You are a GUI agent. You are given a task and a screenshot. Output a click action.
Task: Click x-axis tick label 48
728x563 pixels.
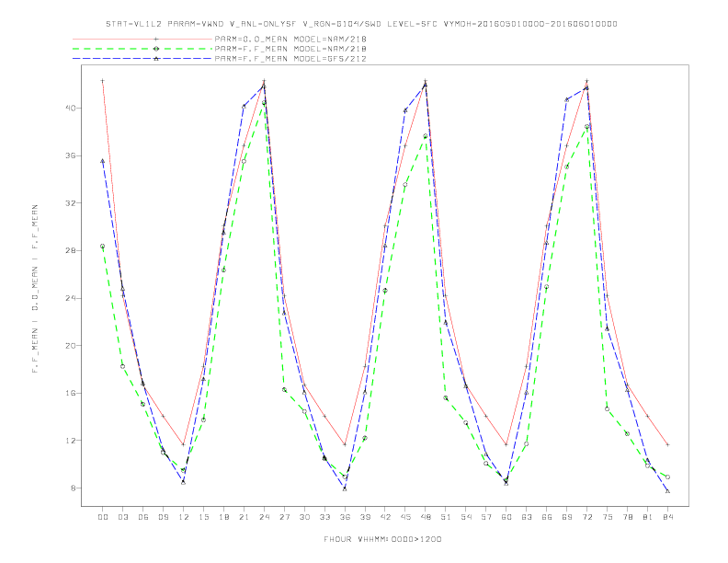pyautogui.click(x=426, y=517)
